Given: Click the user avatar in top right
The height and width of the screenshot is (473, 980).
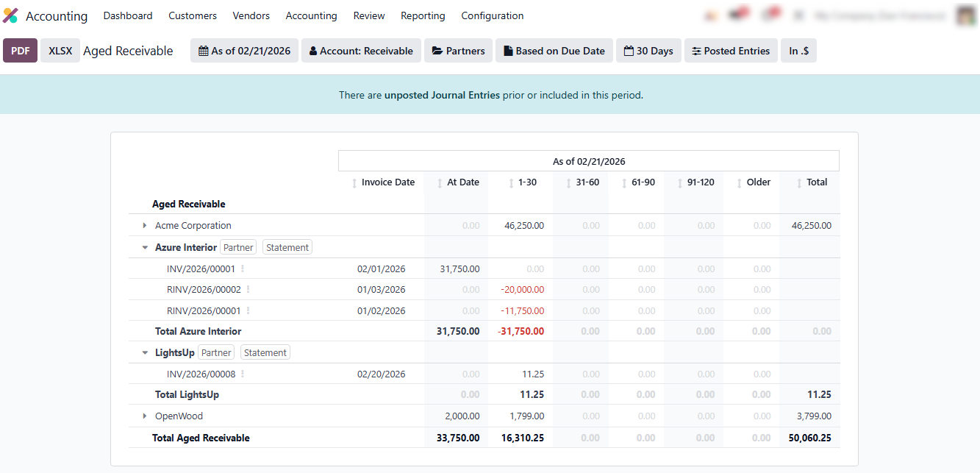Looking at the screenshot, I should click(x=966, y=15).
